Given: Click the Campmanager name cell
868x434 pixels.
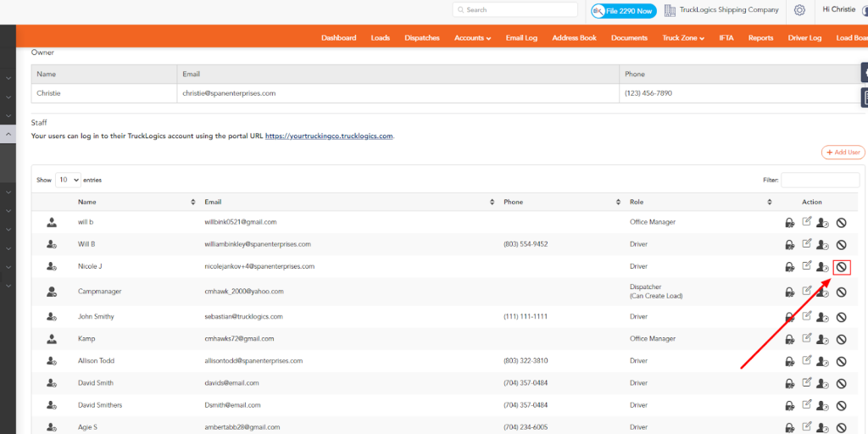Looking at the screenshot, I should point(100,292).
